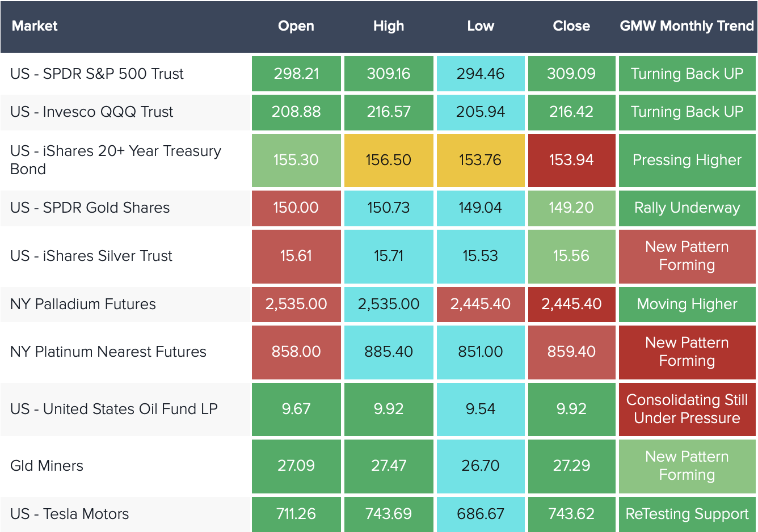Click Oil Fund's Consolidating Still Under Pressure cell
Image resolution: width=758 pixels, height=532 pixels.
(x=687, y=409)
